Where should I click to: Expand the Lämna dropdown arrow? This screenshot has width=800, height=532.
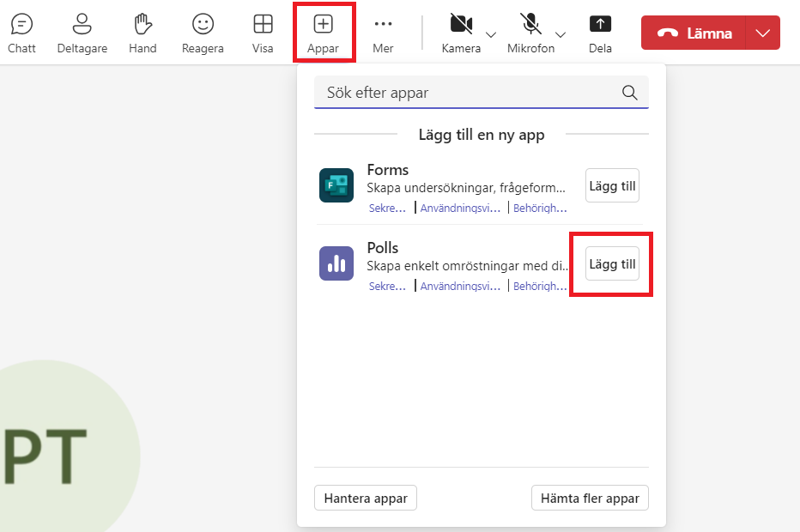point(763,33)
